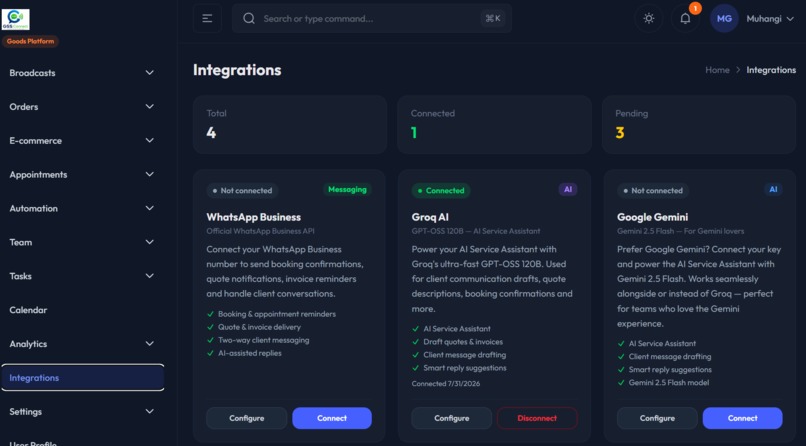Open the notifications bell
Viewport: 806px width, 446px height.
[685, 18]
